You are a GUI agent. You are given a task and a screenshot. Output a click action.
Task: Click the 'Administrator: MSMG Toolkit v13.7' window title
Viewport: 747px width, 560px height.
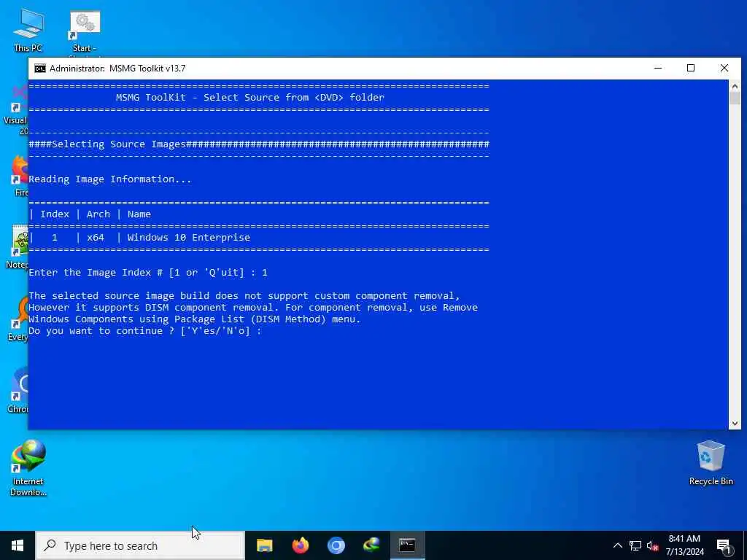point(117,69)
